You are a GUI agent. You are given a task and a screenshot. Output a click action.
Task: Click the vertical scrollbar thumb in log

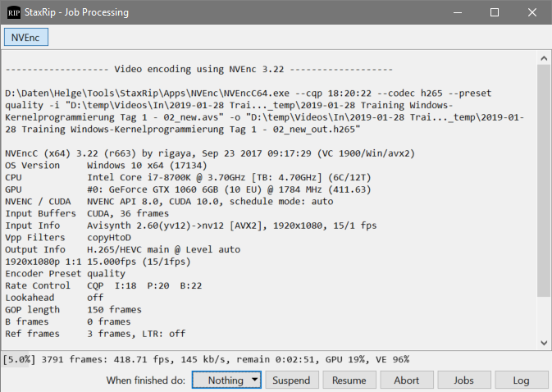[544, 181]
